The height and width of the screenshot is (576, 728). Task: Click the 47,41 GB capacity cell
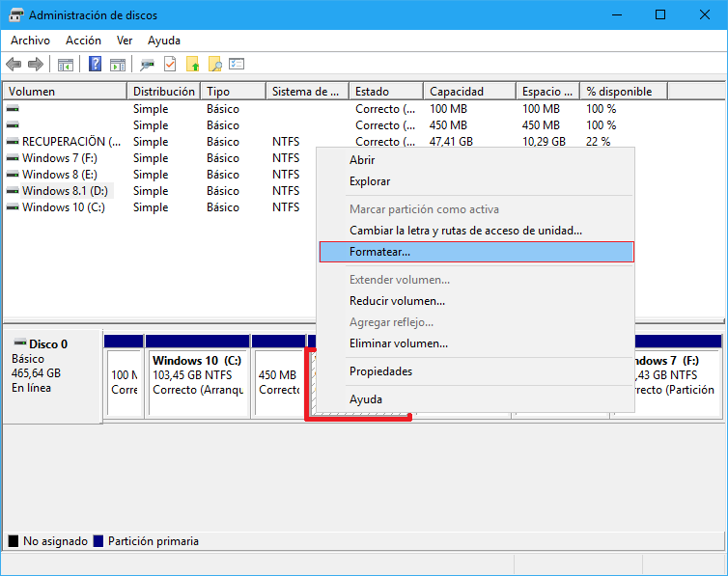coord(451,142)
